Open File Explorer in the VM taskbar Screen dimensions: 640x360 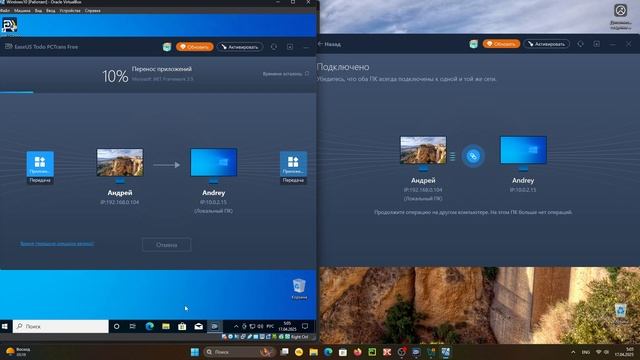pos(166,327)
